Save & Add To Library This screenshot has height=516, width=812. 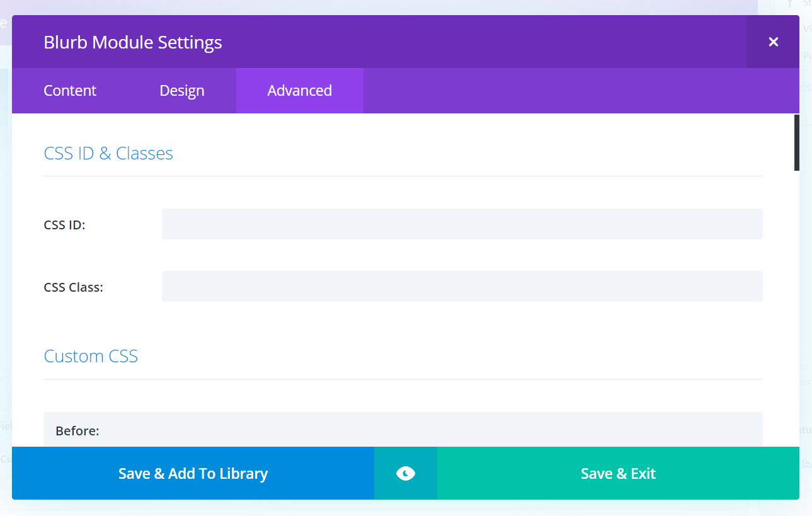pos(193,473)
